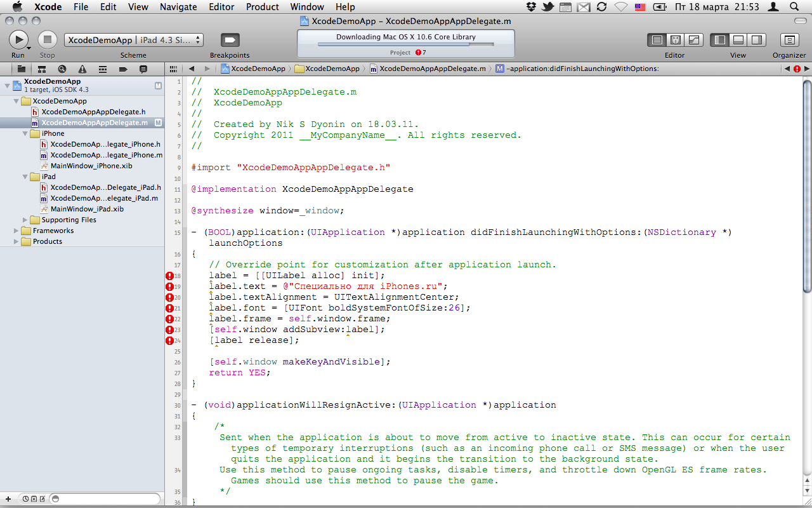
Task: Switch to the Version editor
Action: point(694,40)
